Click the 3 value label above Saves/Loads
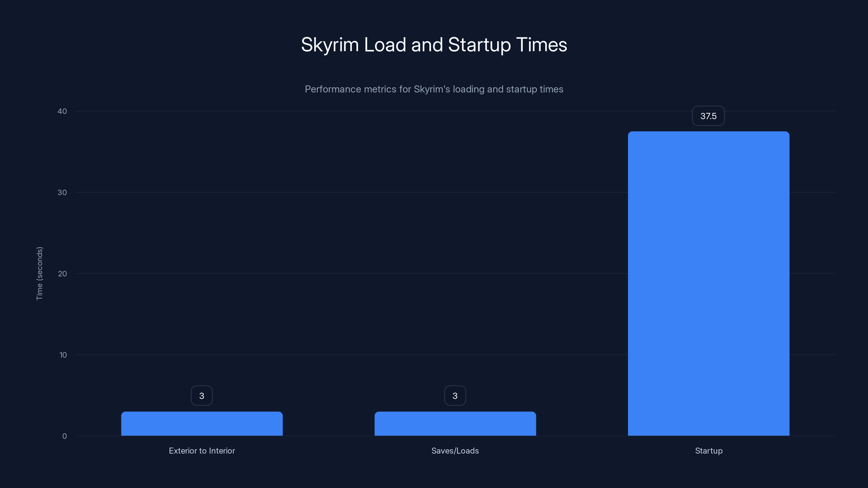This screenshot has width=868, height=488. coord(455,395)
